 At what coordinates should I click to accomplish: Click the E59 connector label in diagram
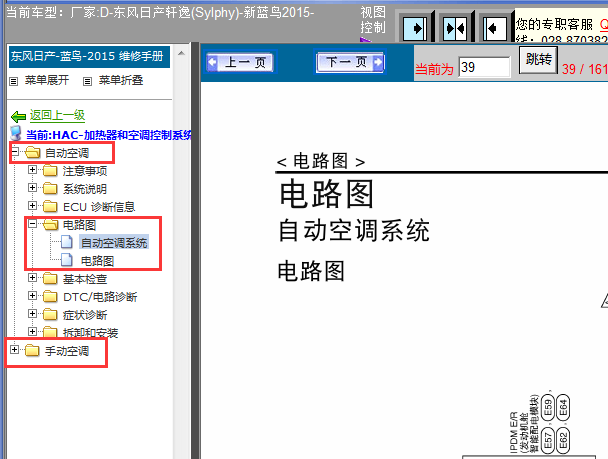tap(548, 408)
